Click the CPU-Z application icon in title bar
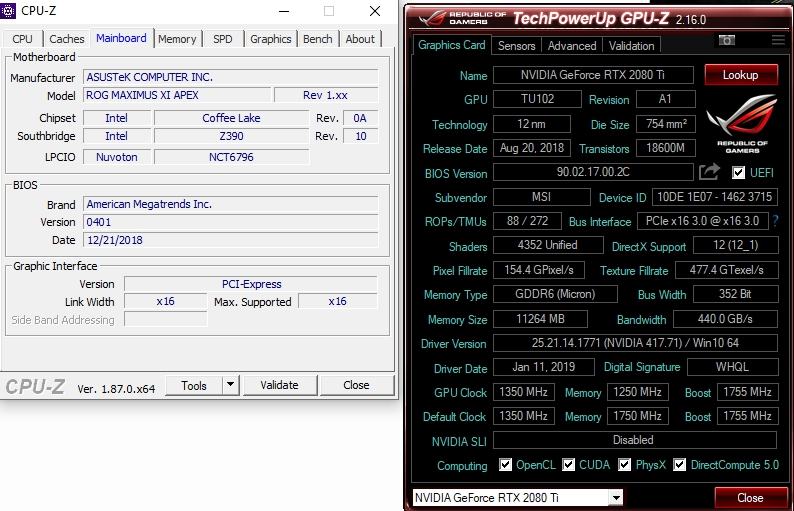 coord(8,10)
